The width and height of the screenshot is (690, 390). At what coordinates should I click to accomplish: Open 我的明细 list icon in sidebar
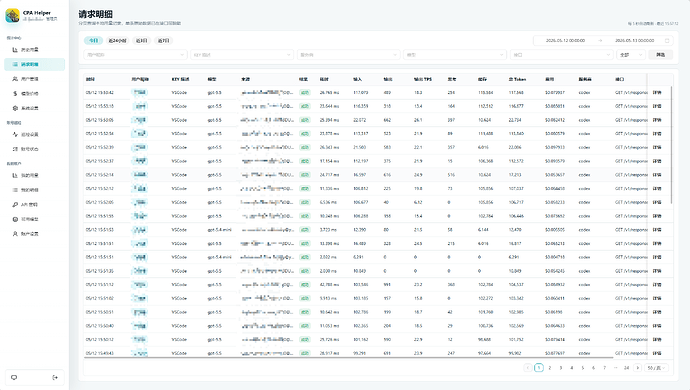coord(15,190)
